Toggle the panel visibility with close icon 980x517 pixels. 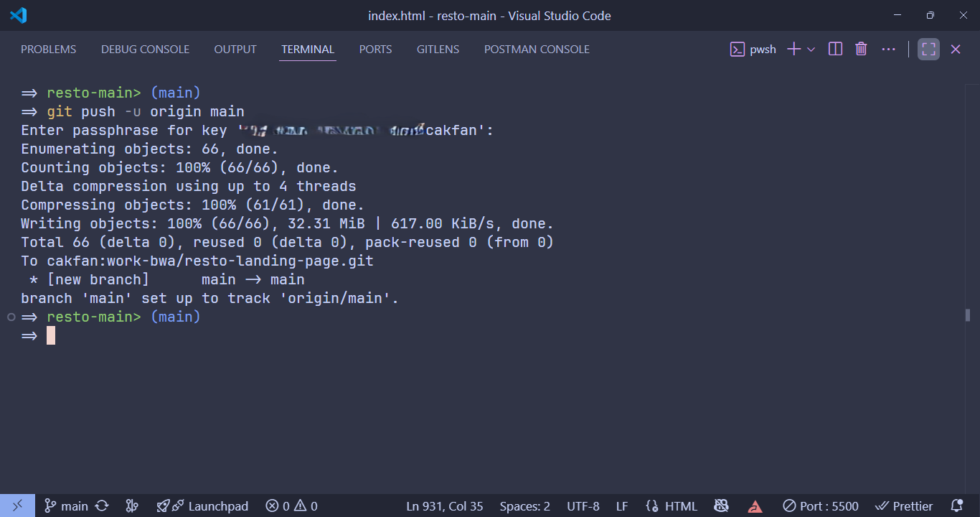coord(955,49)
